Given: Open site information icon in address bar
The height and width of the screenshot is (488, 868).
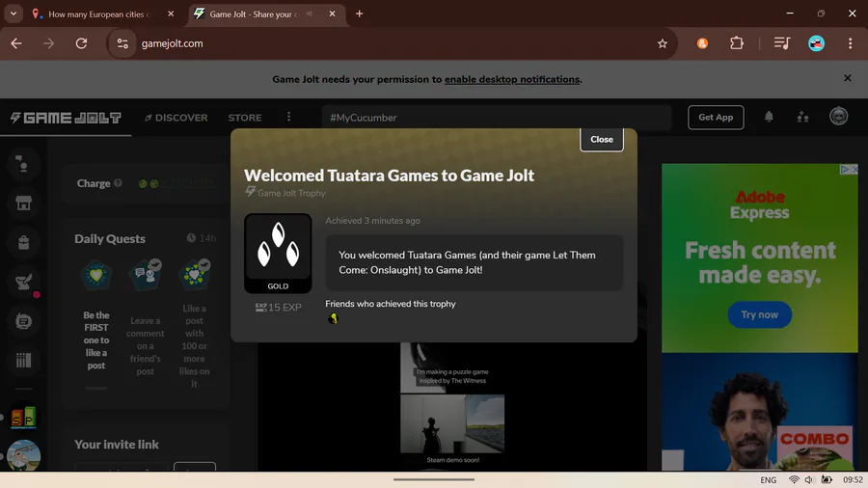Looking at the screenshot, I should (x=122, y=43).
